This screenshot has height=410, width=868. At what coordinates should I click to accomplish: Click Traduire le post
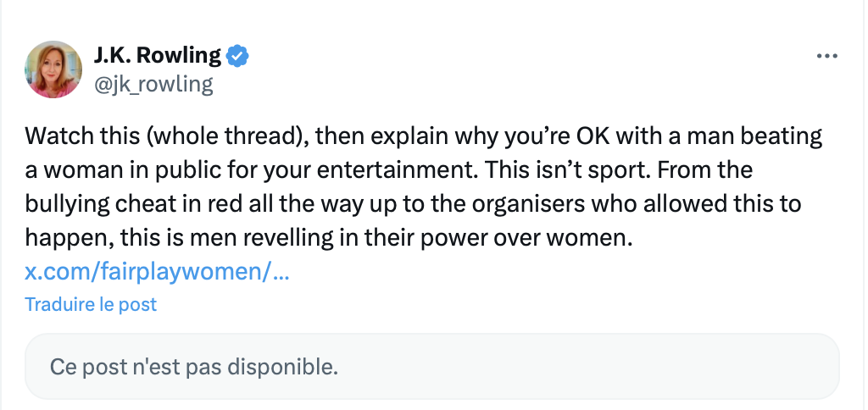pyautogui.click(x=91, y=304)
